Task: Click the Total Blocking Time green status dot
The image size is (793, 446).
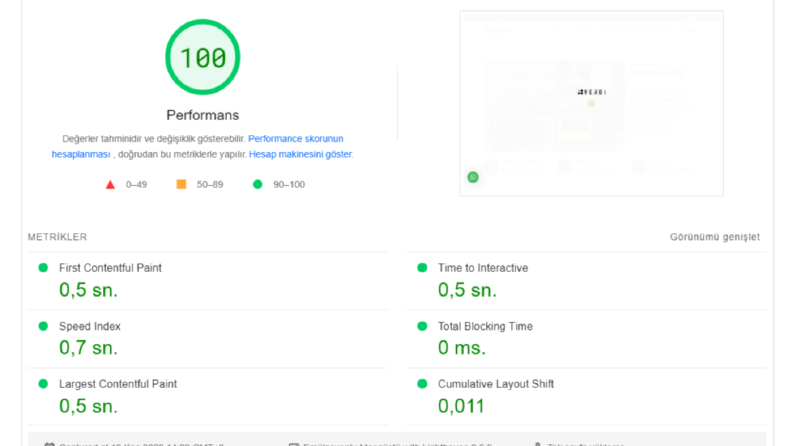Action: pos(422,326)
